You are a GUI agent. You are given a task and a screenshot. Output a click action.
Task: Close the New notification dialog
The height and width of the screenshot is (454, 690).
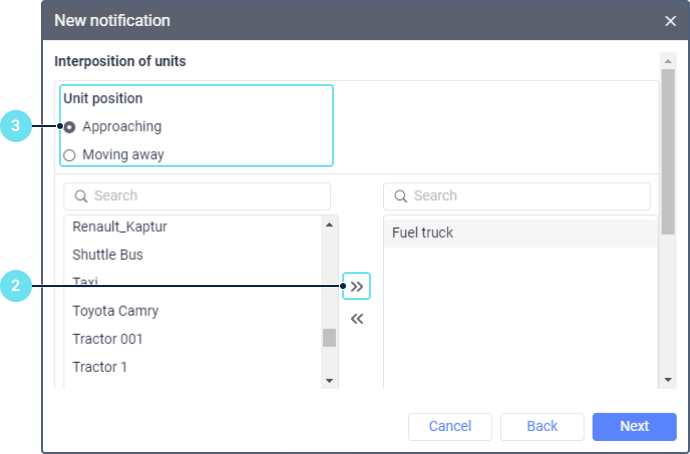(670, 20)
